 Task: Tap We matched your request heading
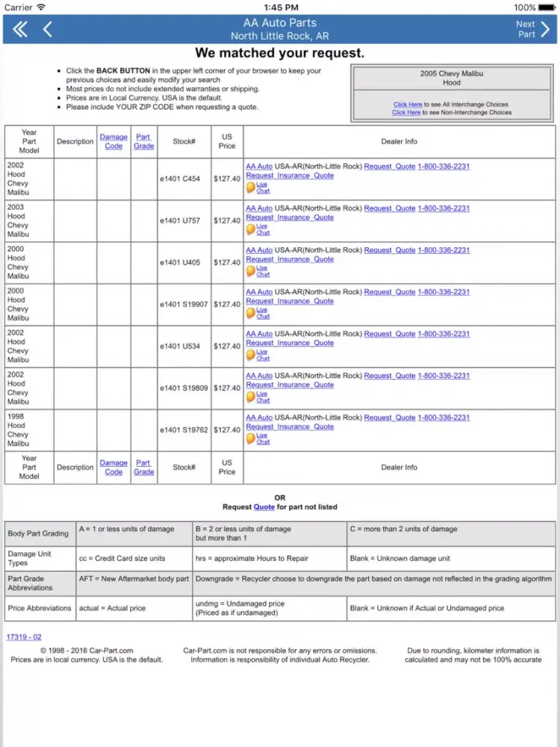click(279, 53)
